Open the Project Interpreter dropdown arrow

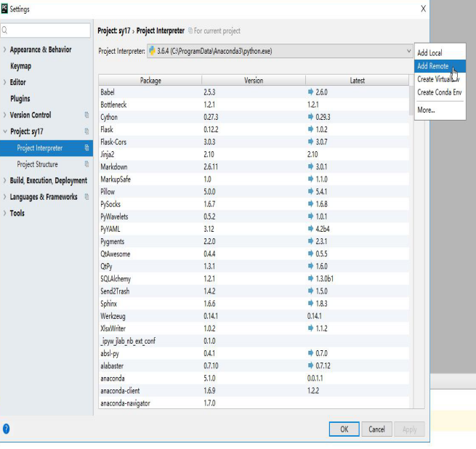[x=409, y=51]
